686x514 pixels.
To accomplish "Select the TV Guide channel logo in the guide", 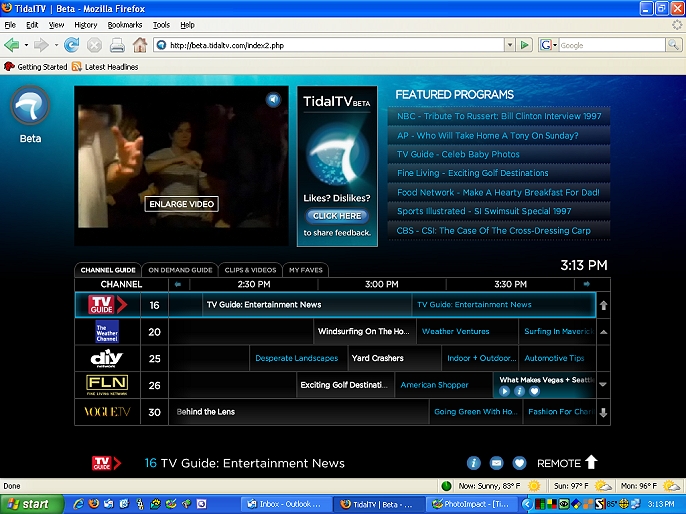I will 108,305.
